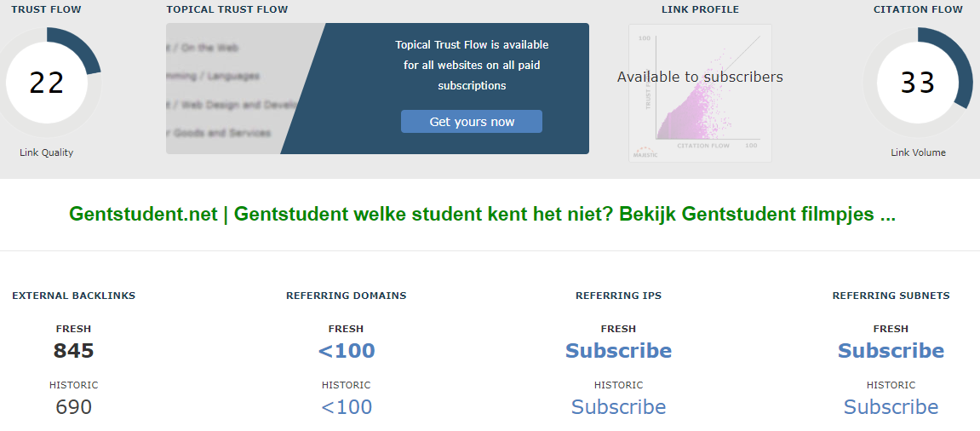This screenshot has width=980, height=431.
Task: Click historic Referring IPs Subscribe link
Action: point(618,406)
